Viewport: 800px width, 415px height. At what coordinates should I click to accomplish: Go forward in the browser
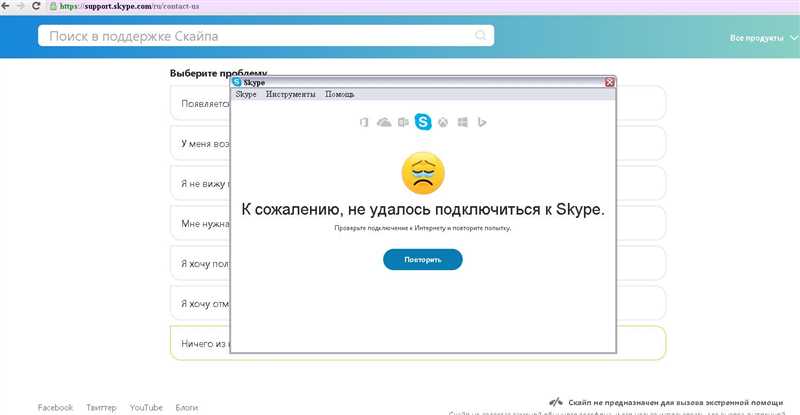coord(20,6)
